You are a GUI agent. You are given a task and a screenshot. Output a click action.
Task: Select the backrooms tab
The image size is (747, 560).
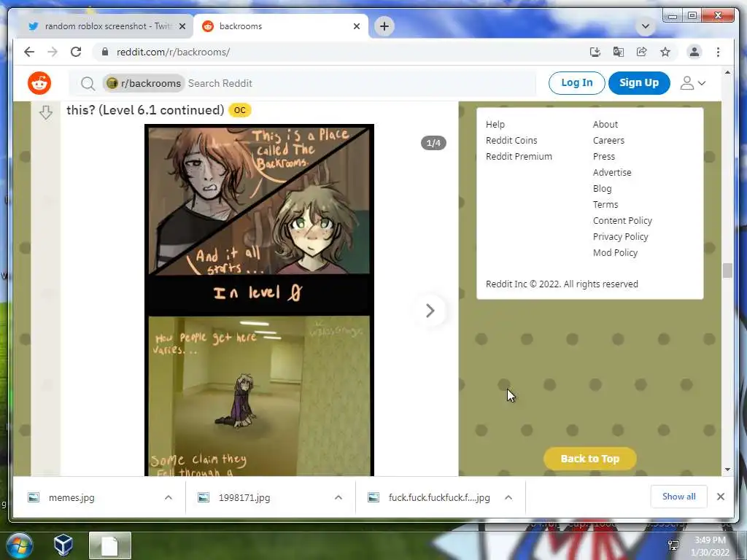pos(280,26)
